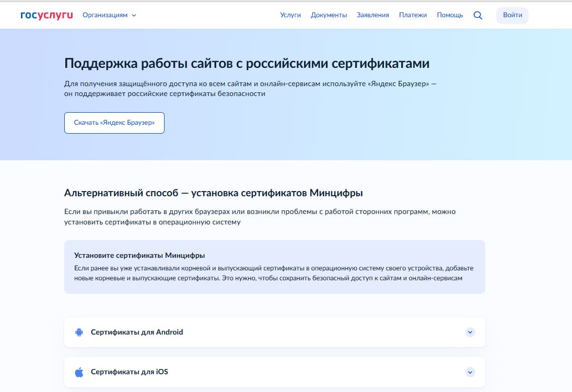The width and height of the screenshot is (572, 392).
Task: Click the Госуслуги logo
Action: click(x=46, y=15)
